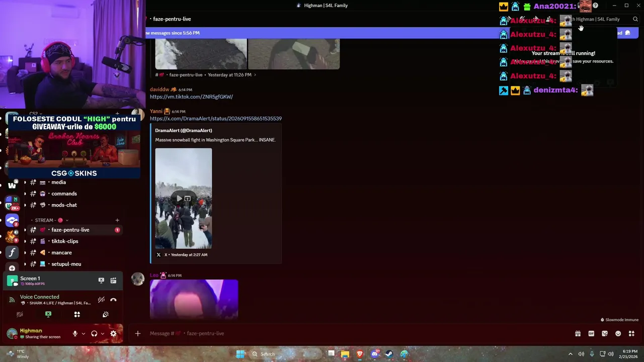
Task: Open DramaAlert (@DramaAlert) embed title
Action: 184,131
